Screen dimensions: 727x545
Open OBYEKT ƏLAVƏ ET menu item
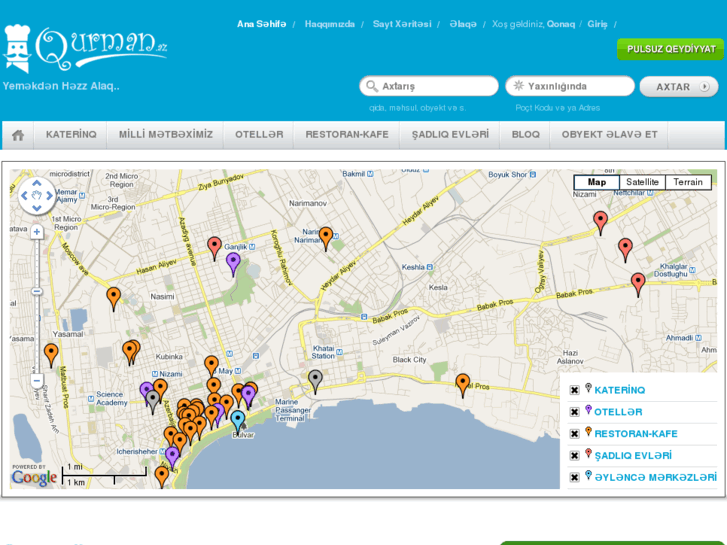point(609,135)
